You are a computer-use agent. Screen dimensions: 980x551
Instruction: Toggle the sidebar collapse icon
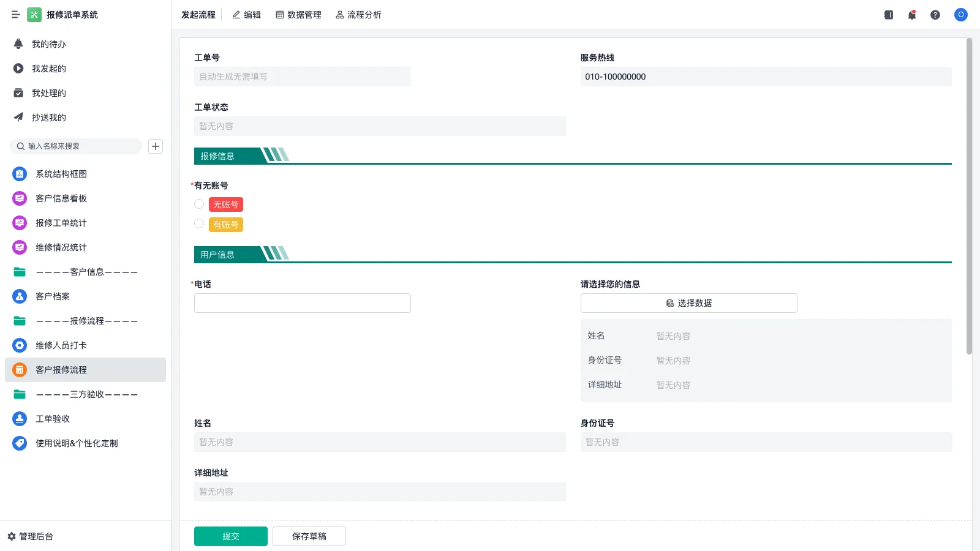coord(16,15)
